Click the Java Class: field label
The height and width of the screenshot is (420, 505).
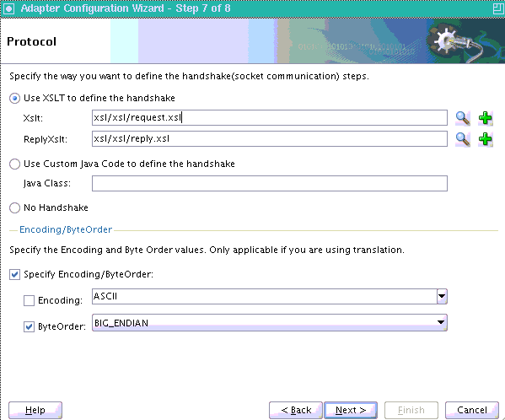pyautogui.click(x=46, y=183)
